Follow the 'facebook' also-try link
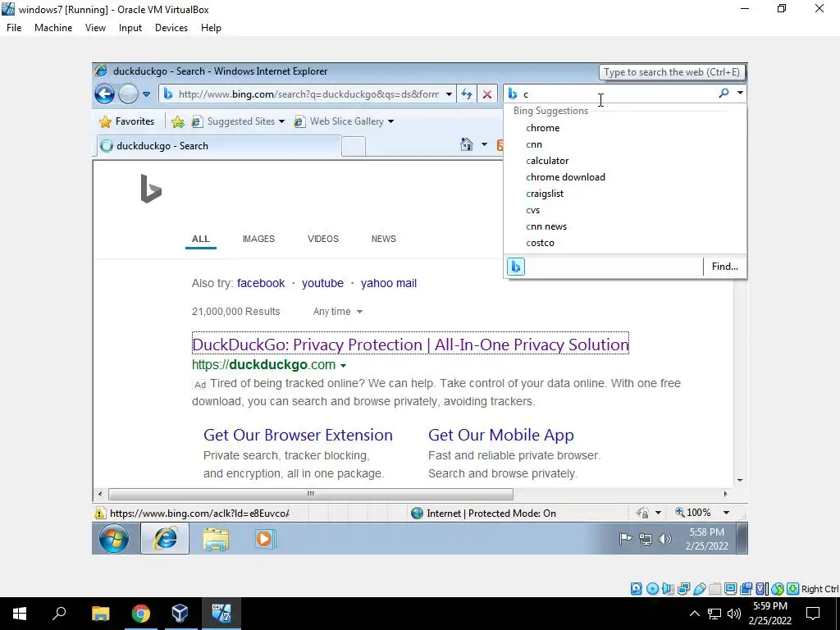The height and width of the screenshot is (630, 840). pos(261,283)
